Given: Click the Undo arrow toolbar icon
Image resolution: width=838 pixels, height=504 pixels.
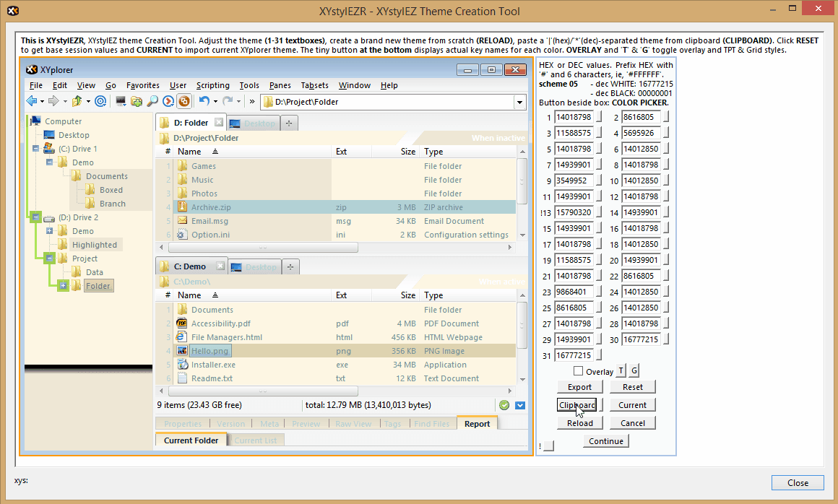Looking at the screenshot, I should click(204, 102).
